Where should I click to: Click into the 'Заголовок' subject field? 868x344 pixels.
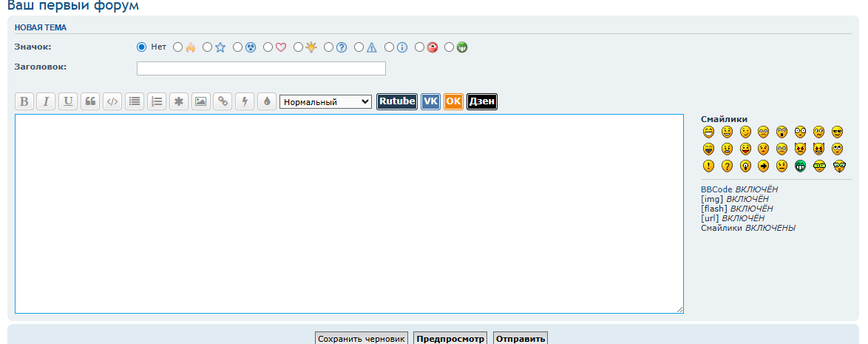click(x=261, y=68)
